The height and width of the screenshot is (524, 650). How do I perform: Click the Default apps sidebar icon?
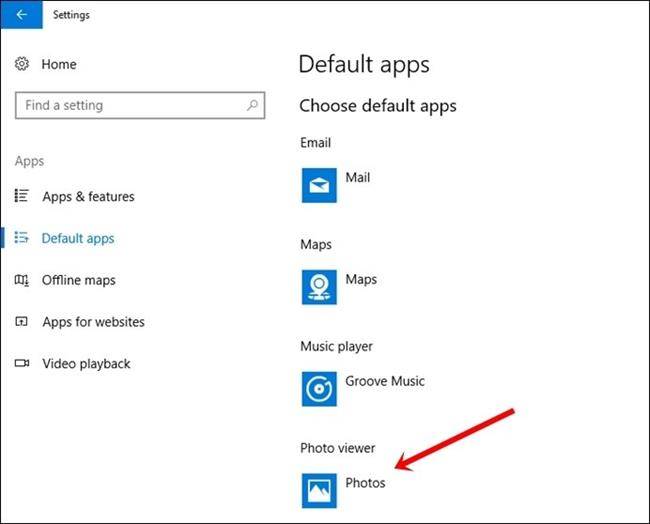(x=22, y=238)
